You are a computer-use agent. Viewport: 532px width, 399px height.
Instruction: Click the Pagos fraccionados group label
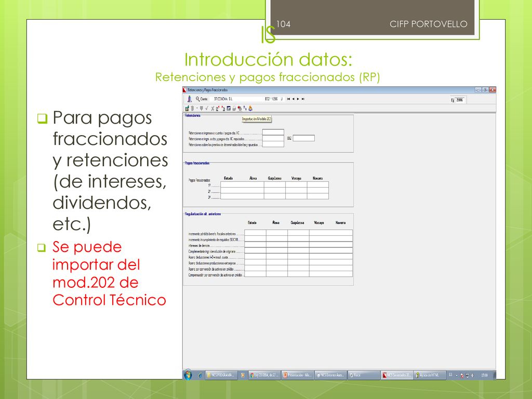coord(197,163)
